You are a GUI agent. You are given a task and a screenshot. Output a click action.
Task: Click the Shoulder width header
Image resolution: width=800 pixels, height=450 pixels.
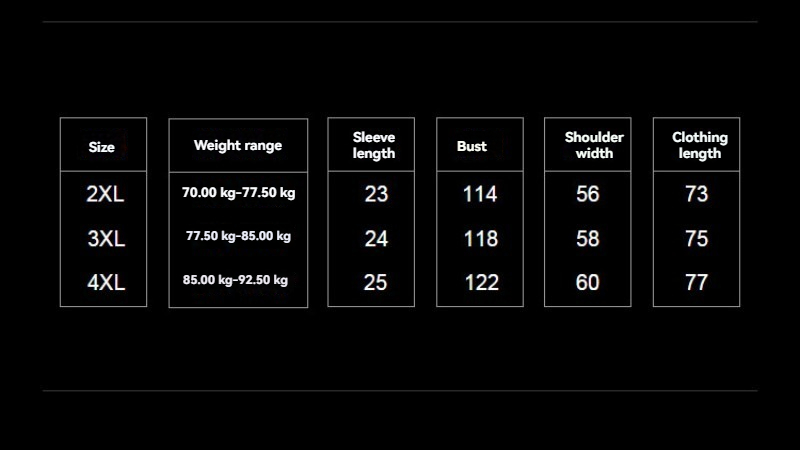tap(594, 145)
